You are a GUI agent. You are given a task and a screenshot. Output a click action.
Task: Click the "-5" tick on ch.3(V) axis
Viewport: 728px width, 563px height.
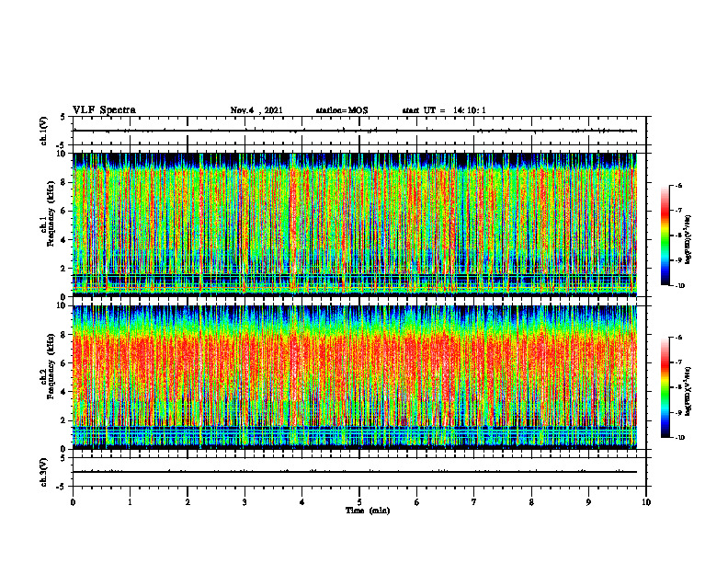point(62,487)
